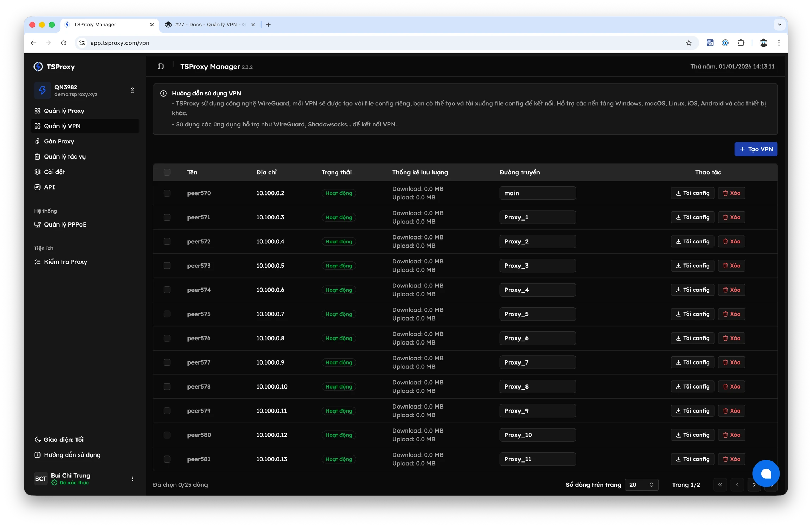Check the peer578 row checkbox
The image size is (812, 527).
[x=167, y=386]
